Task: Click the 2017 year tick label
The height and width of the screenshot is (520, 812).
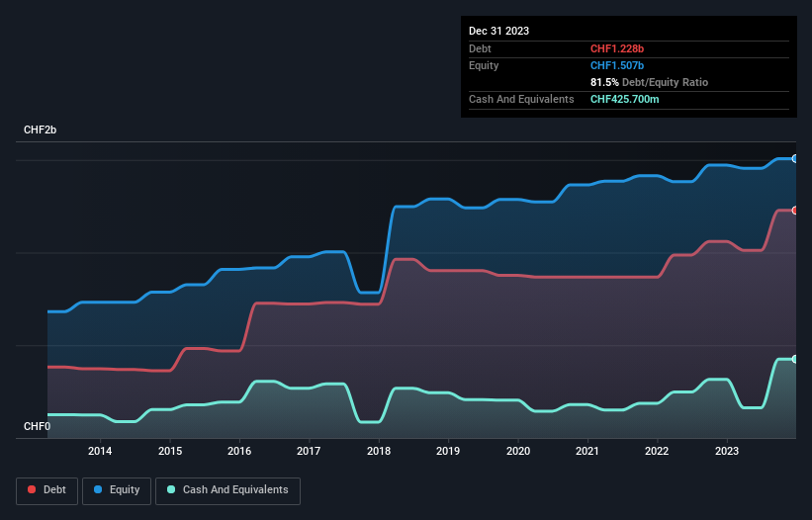Action: click(x=309, y=452)
